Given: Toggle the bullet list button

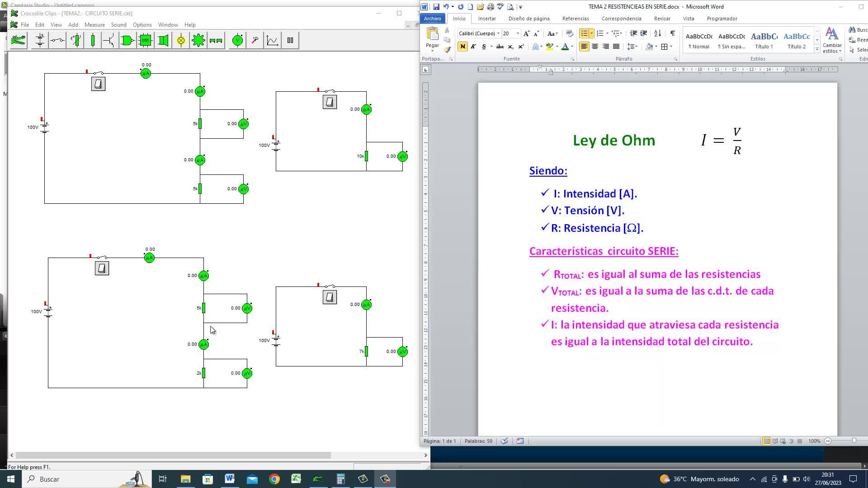Looking at the screenshot, I should click(584, 33).
